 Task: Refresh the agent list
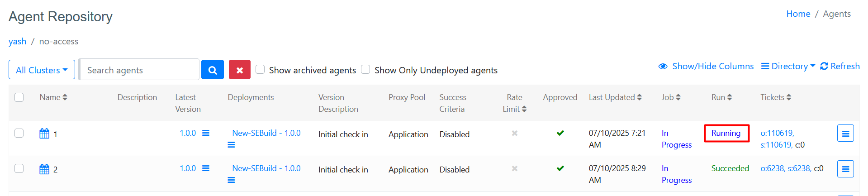coord(840,67)
